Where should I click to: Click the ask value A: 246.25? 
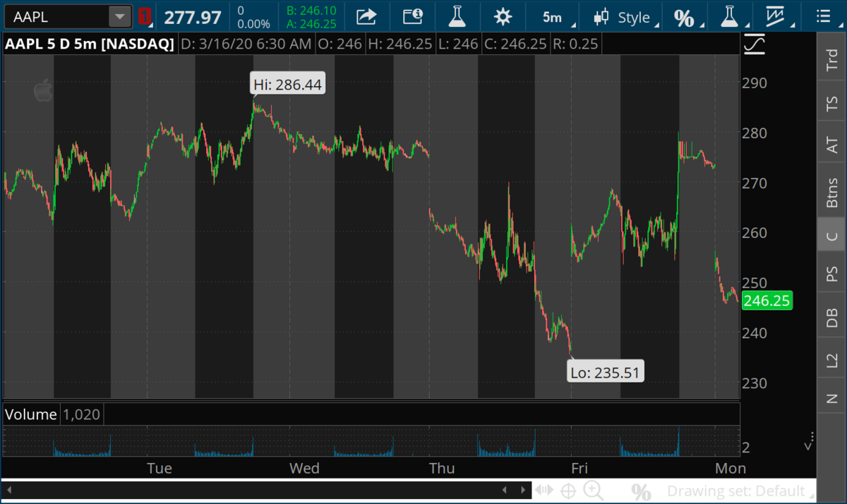[312, 24]
